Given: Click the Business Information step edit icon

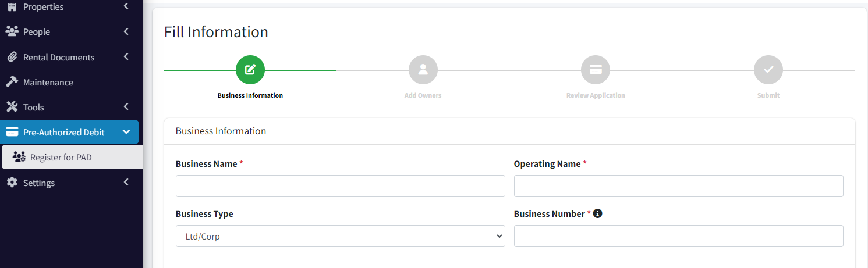Looking at the screenshot, I should pyautogui.click(x=250, y=70).
